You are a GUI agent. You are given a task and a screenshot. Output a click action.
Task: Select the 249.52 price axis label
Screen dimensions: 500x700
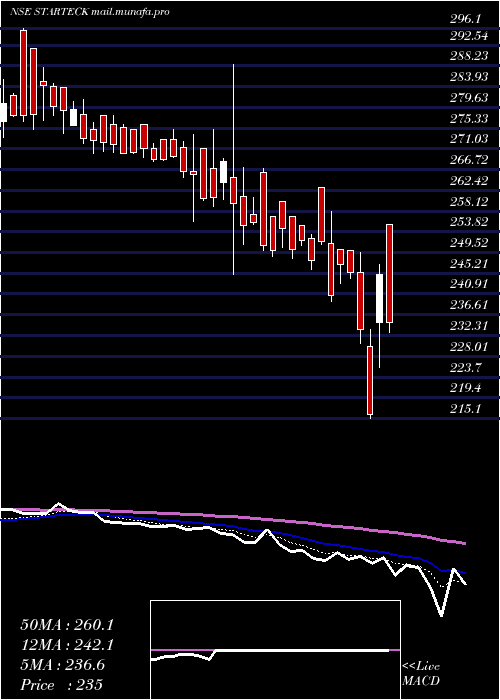(x=469, y=243)
